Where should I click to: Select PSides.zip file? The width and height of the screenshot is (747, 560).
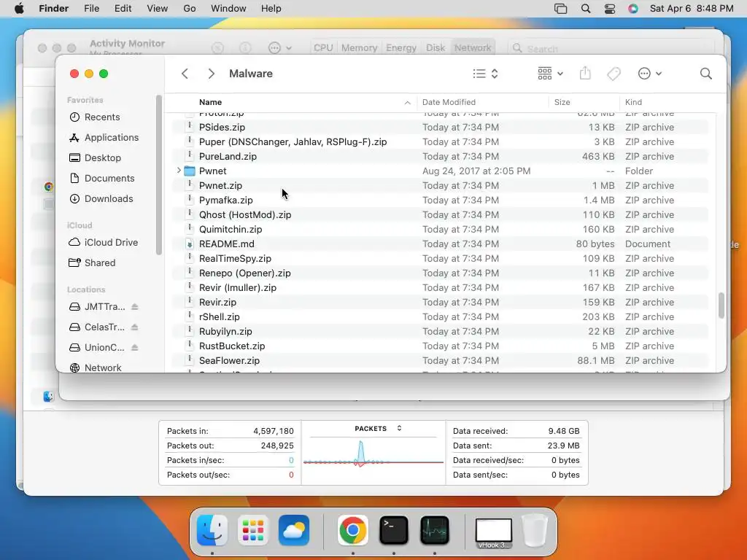441,127
